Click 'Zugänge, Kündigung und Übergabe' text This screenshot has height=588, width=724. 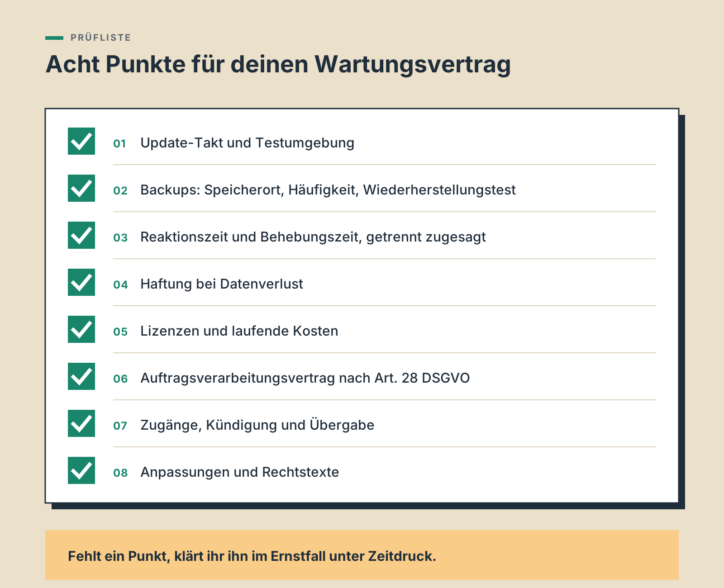(x=257, y=425)
